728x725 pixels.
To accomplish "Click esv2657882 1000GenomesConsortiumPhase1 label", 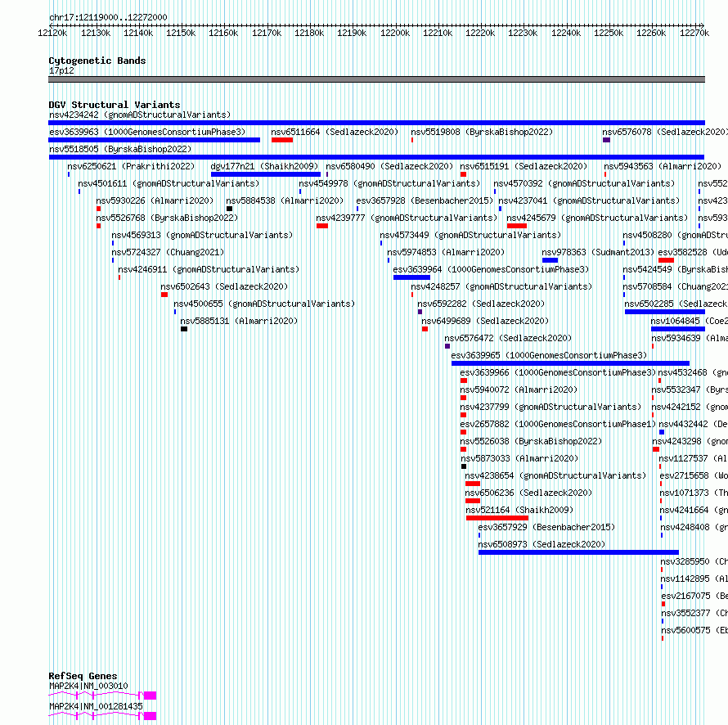I will [558, 424].
